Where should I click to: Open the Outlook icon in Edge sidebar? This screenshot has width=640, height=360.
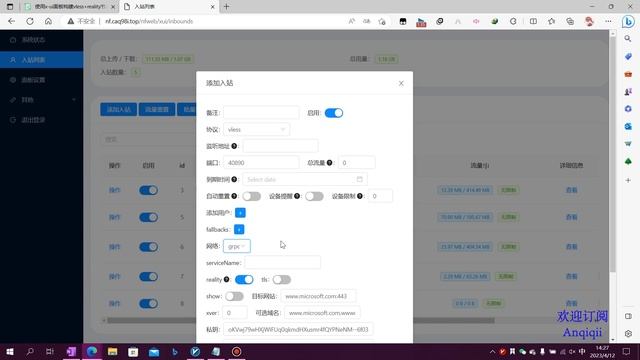coord(628,127)
